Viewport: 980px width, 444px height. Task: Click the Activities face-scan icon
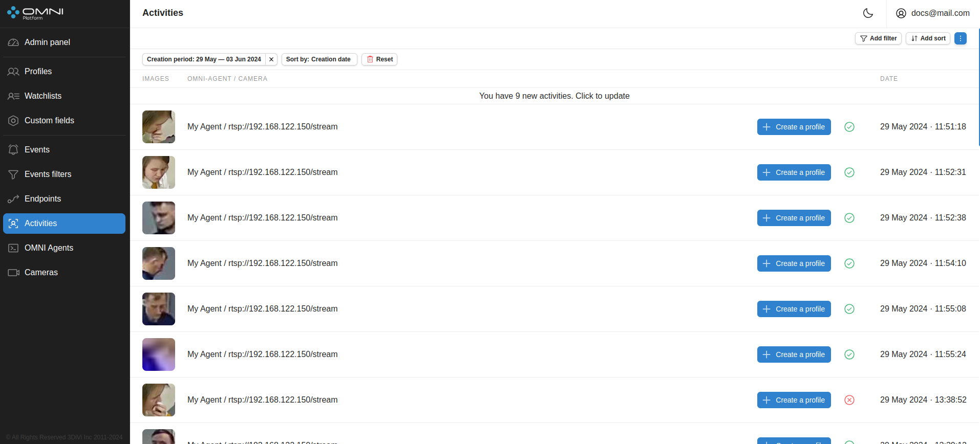coord(13,224)
